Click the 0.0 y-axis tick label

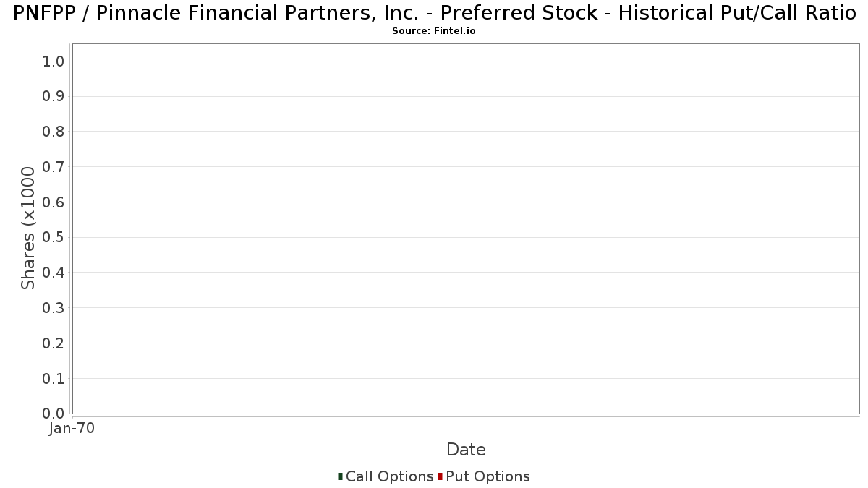coord(54,414)
